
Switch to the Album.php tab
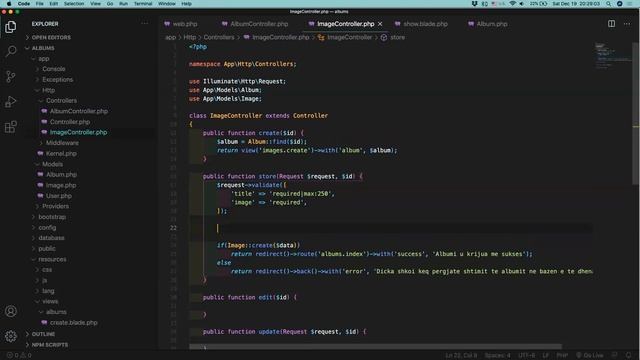point(488,24)
